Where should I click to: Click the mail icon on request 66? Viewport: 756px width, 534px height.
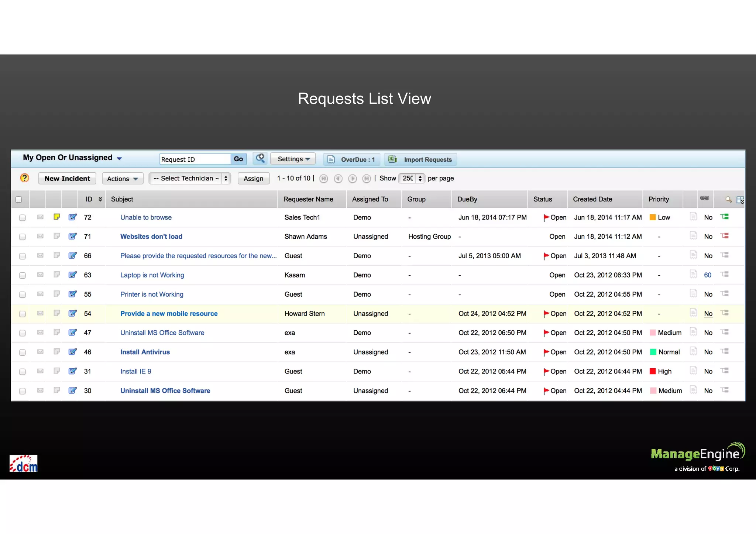[40, 255]
